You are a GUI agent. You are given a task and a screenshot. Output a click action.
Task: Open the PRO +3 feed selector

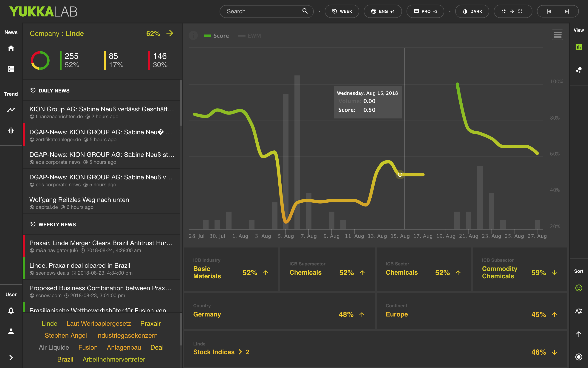coord(425,11)
